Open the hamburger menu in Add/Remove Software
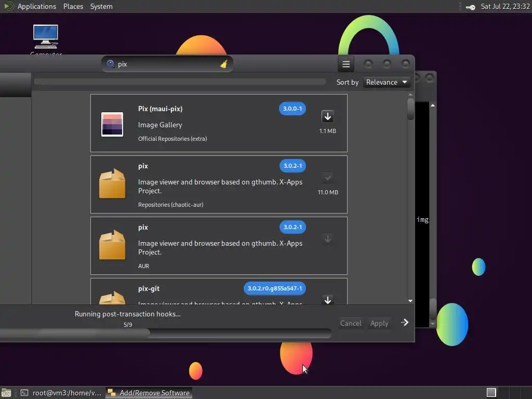The height and width of the screenshot is (399, 532). [x=345, y=64]
